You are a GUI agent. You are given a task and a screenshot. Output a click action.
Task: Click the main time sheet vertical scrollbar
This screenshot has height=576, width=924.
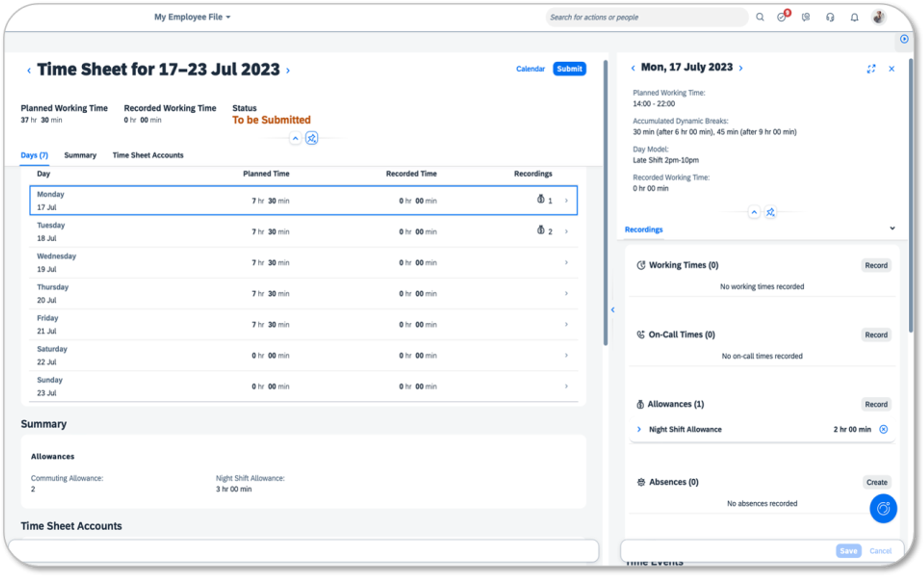[x=605, y=202]
